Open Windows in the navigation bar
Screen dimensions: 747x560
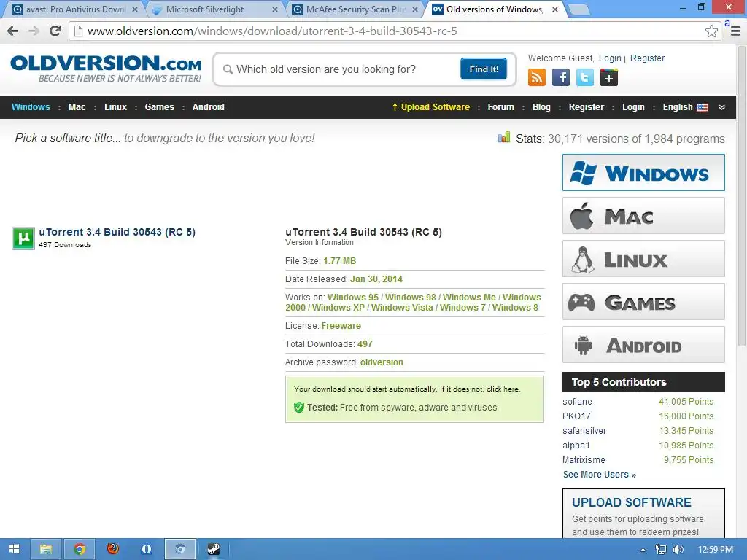[31, 107]
